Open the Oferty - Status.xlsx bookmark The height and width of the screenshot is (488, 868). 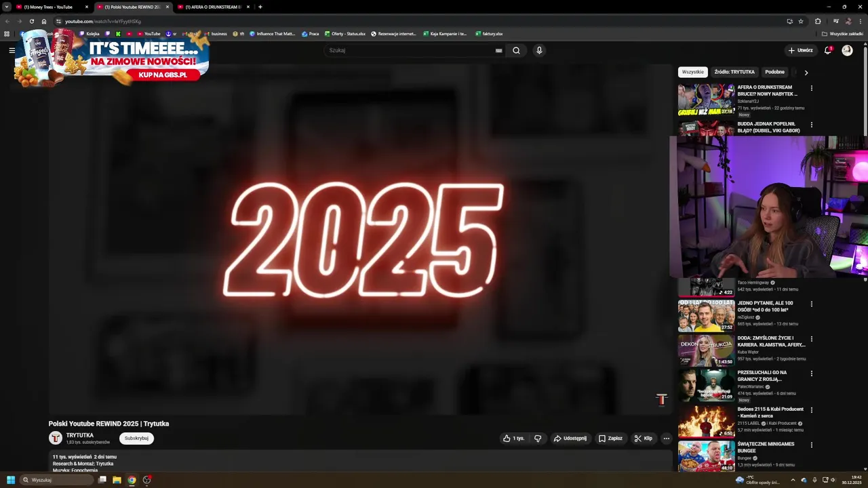click(x=344, y=33)
